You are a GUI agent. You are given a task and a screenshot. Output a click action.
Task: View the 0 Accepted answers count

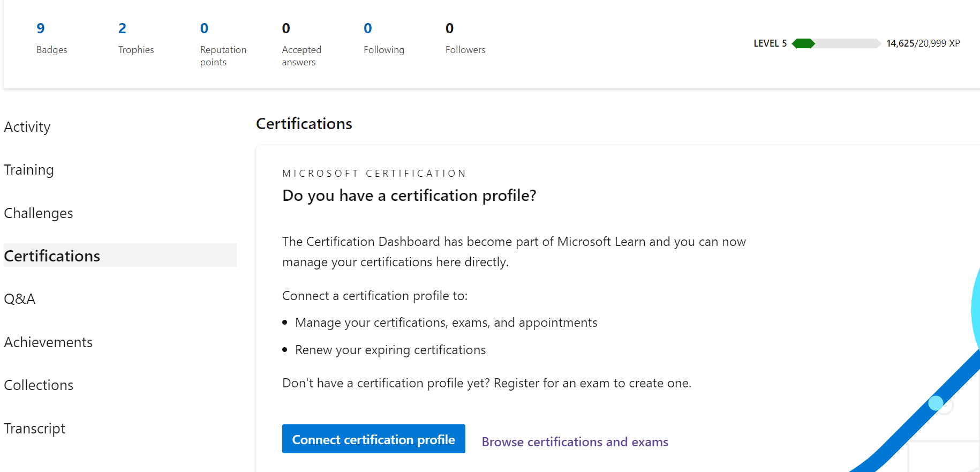(x=301, y=44)
